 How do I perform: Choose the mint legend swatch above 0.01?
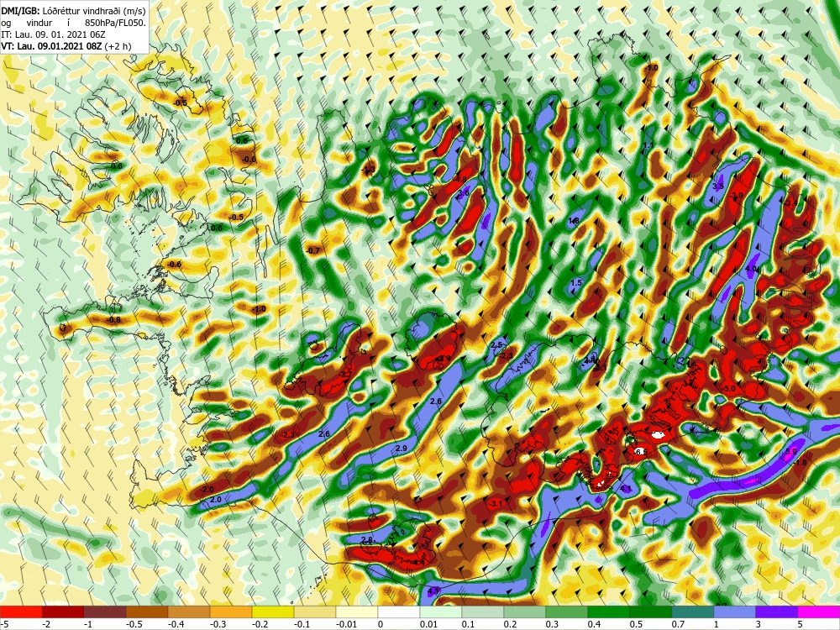pyautogui.click(x=441, y=612)
